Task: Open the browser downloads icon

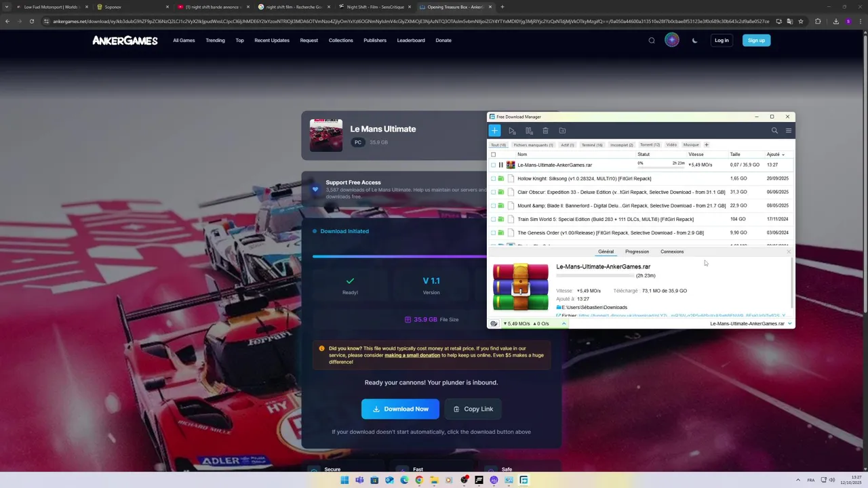Action: pos(835,21)
